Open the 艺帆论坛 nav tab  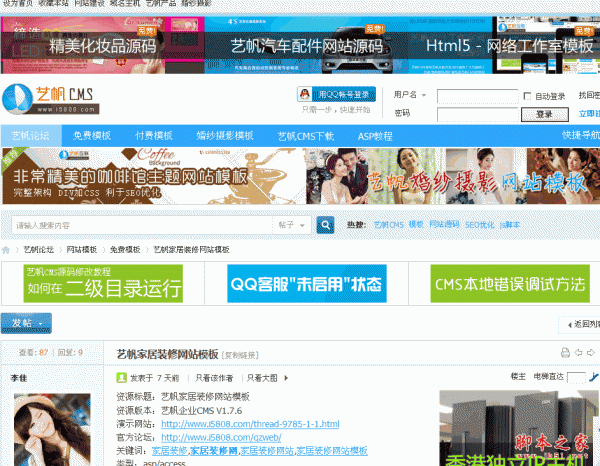tap(31, 135)
